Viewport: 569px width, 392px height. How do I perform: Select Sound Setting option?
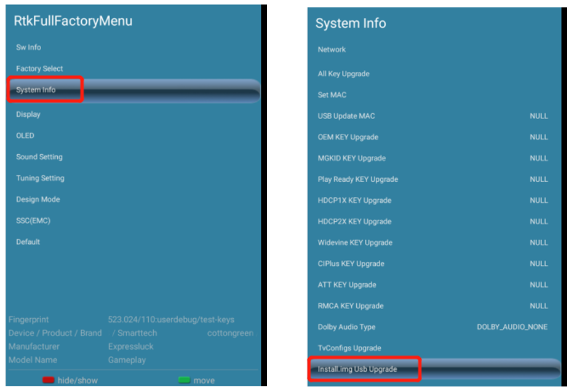[x=39, y=157]
